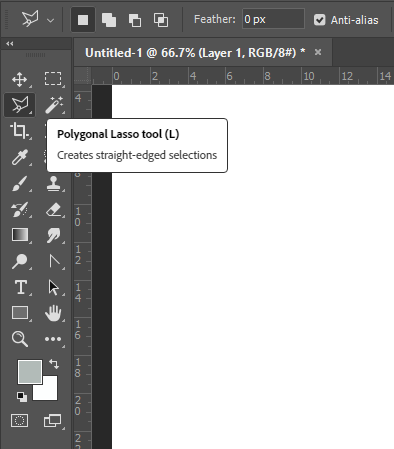Image resolution: width=394 pixels, height=449 pixels.
Task: Select the Pen tool
Action: pyautogui.click(x=54, y=261)
